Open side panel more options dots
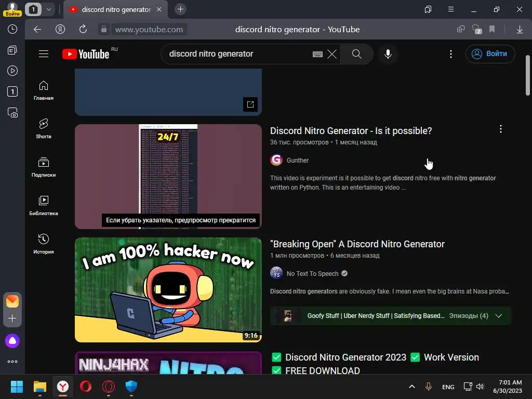Viewport: 532px width, 399px height. [x=12, y=362]
